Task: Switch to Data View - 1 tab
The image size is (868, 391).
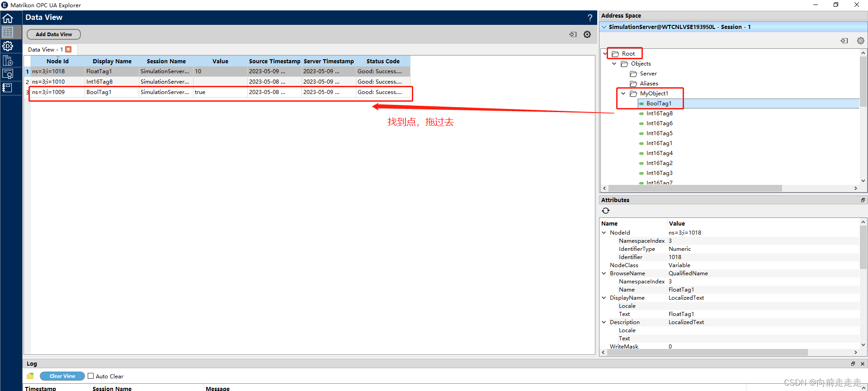Action: point(45,49)
